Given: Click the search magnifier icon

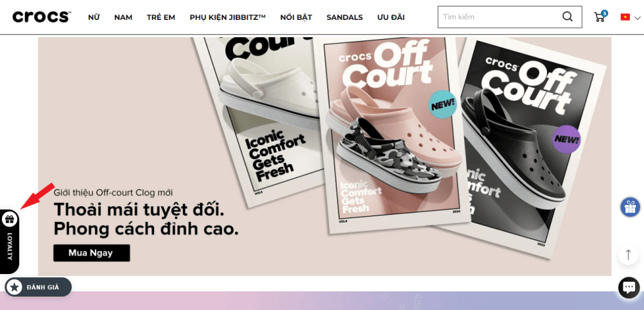Looking at the screenshot, I should (x=567, y=17).
